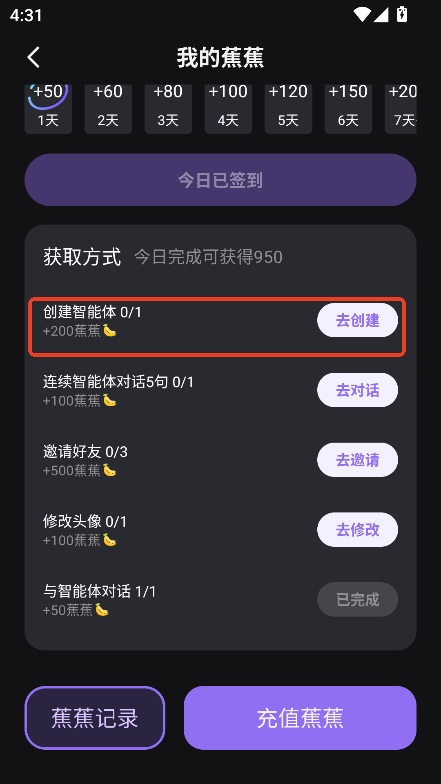Tap the battery status icon
The image size is (441, 784).
tap(402, 14)
